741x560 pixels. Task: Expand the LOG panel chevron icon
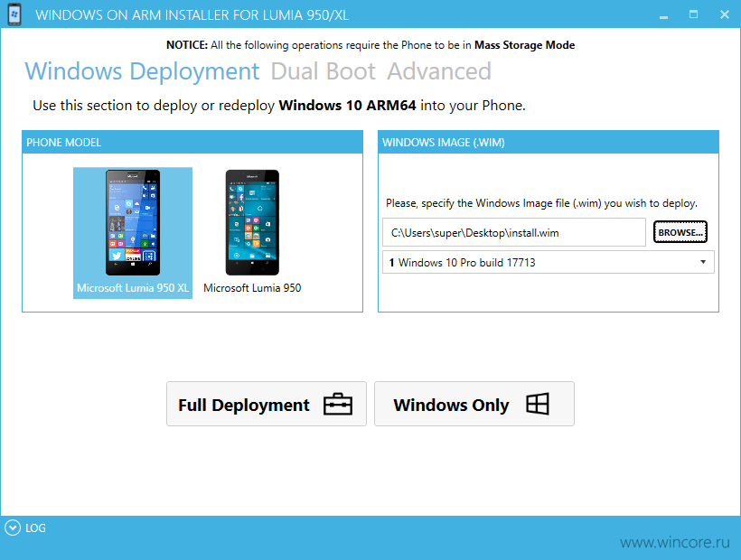click(13, 527)
